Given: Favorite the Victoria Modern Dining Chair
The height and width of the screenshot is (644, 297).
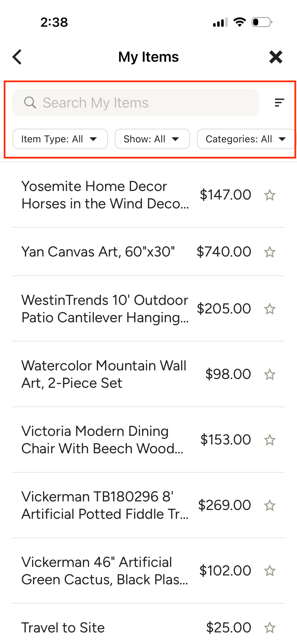Looking at the screenshot, I should click(x=270, y=440).
